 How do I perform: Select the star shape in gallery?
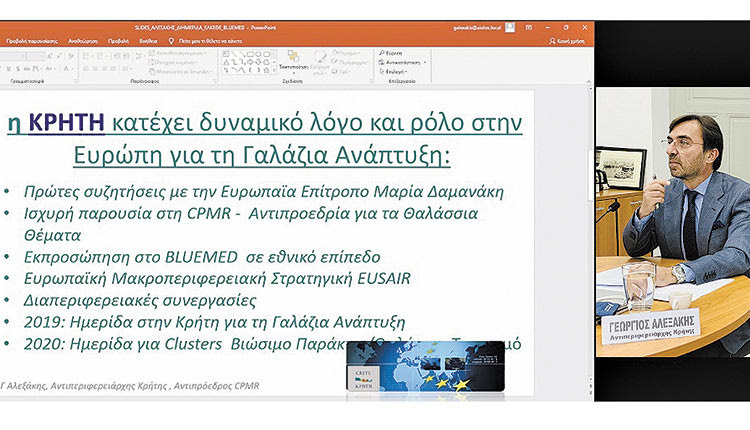point(266,70)
